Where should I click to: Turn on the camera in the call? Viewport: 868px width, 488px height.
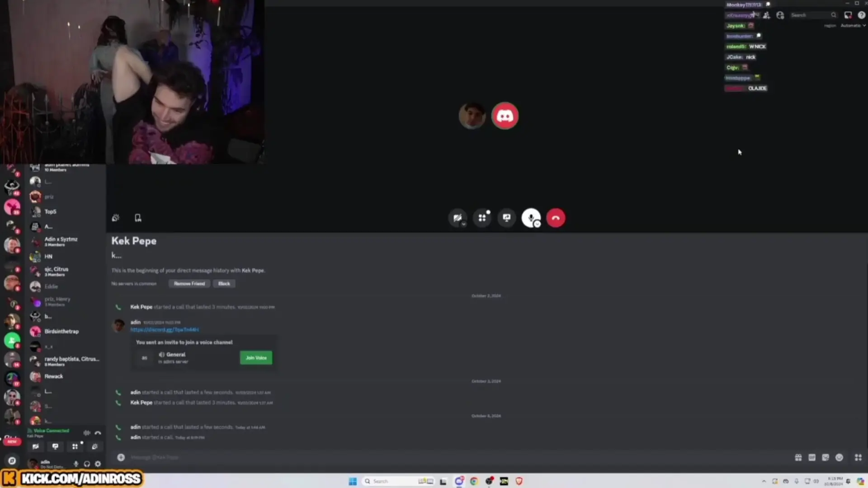click(x=458, y=218)
